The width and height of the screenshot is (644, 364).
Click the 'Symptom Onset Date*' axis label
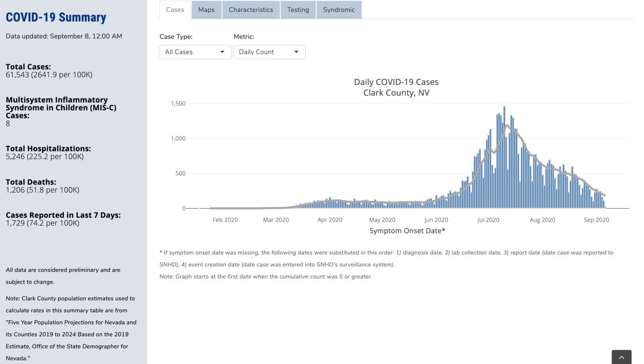[x=408, y=231]
